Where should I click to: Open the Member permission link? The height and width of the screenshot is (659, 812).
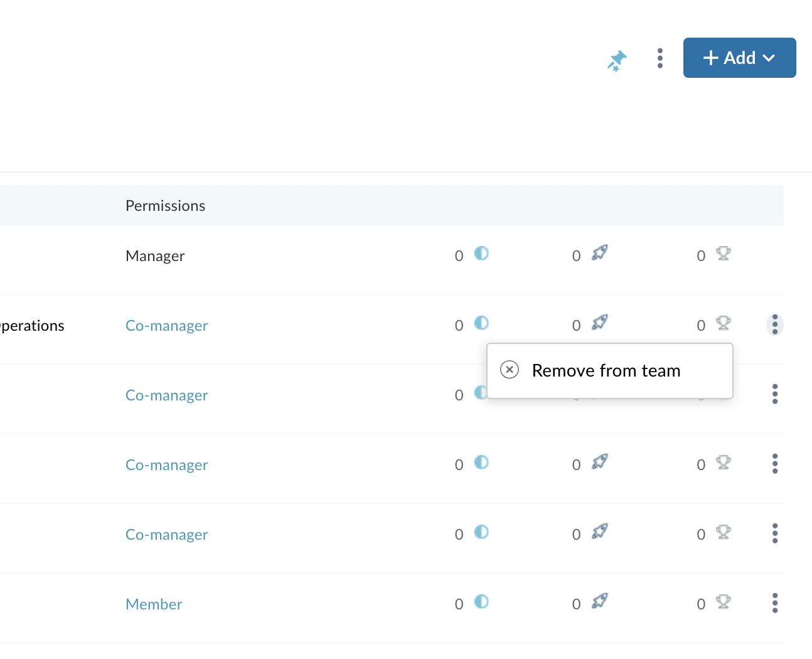(x=154, y=604)
